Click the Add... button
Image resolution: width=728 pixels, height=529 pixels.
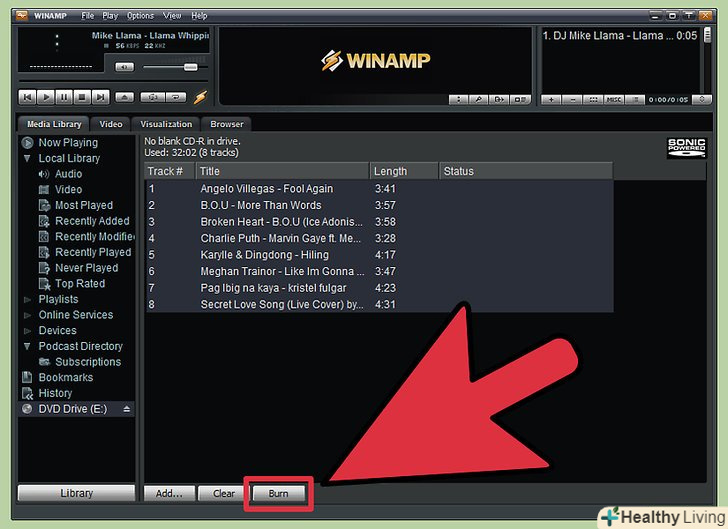pyautogui.click(x=169, y=494)
